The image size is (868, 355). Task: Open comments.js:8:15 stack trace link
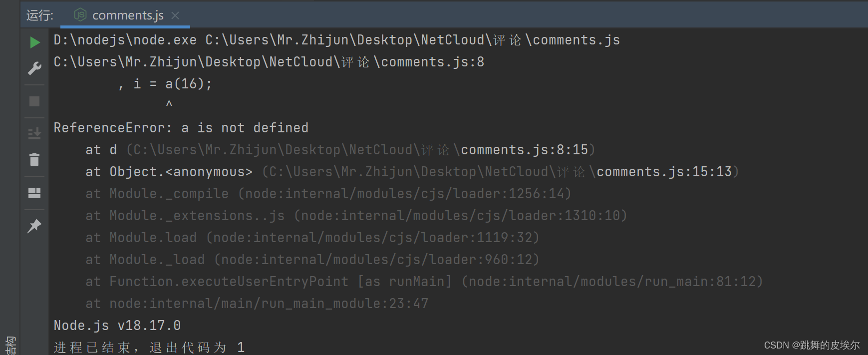524,150
